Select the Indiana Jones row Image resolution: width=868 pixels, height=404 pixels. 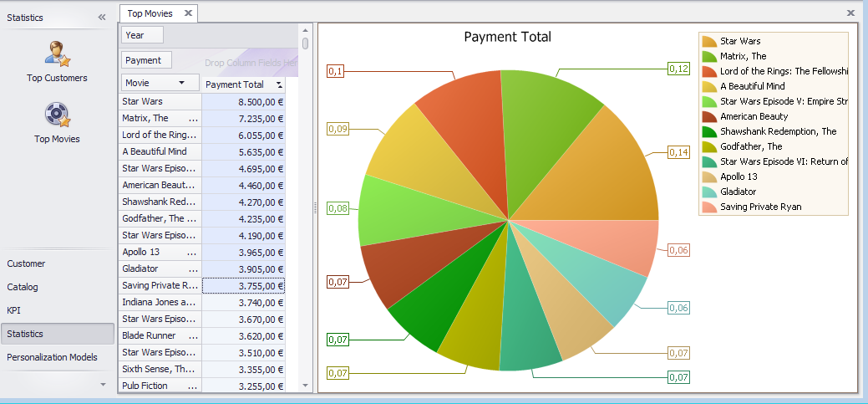(160, 302)
